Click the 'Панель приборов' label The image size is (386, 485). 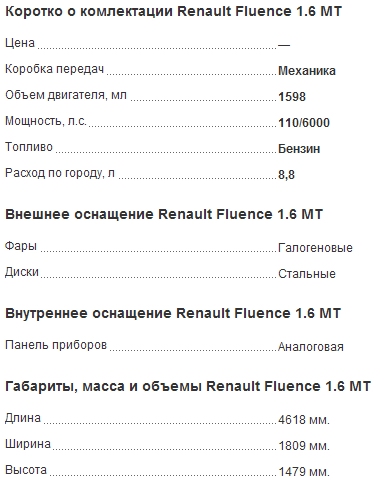pos(56,345)
